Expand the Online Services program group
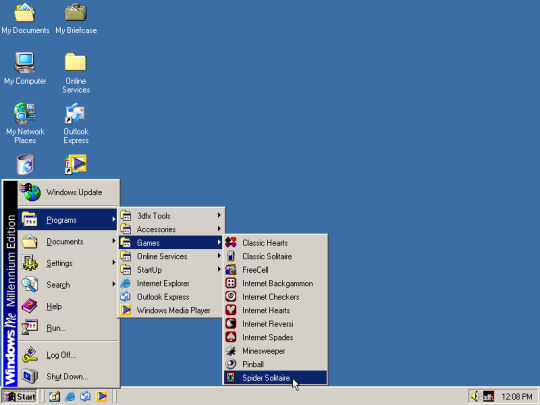The width and height of the screenshot is (540, 405). [x=171, y=256]
